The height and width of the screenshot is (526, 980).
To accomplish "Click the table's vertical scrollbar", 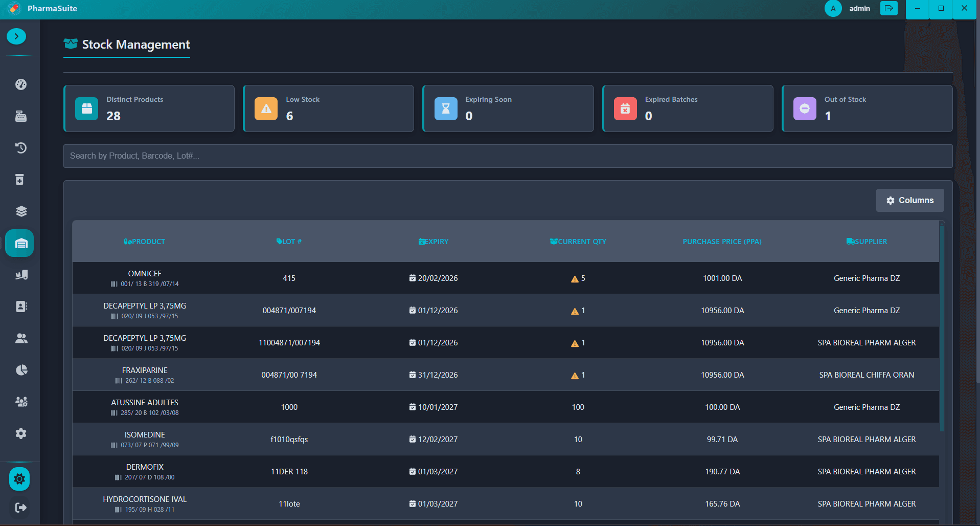I will (942, 327).
